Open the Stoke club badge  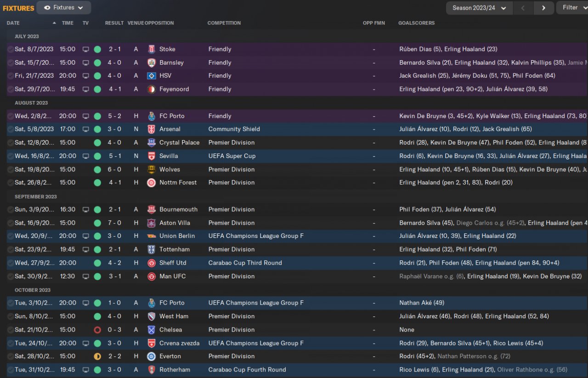tap(152, 49)
